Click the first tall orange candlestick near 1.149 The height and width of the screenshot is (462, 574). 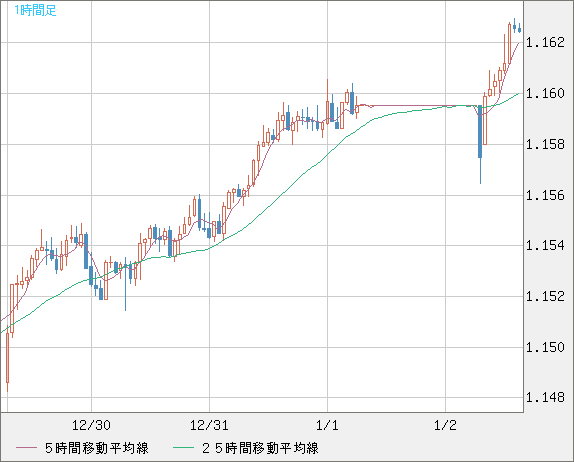[7, 357]
